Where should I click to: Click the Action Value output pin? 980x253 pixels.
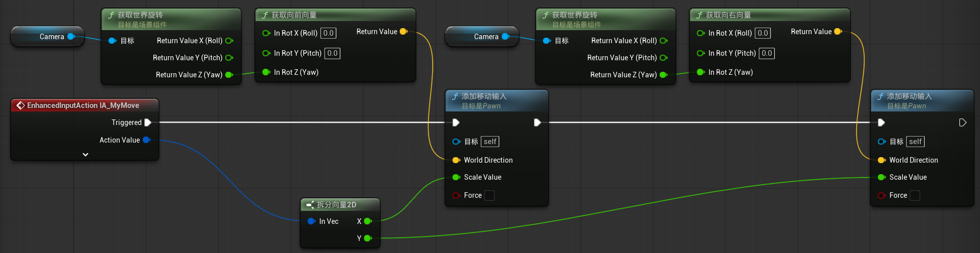[146, 140]
